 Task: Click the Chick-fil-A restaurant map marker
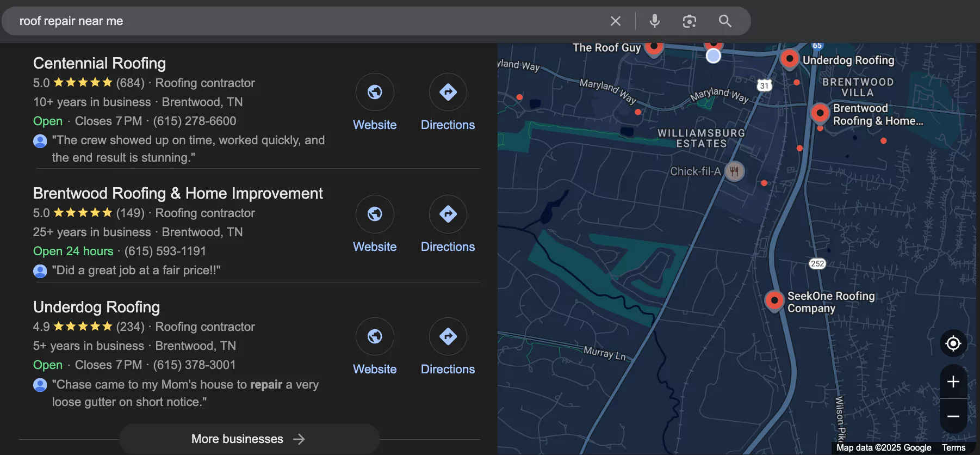point(734,171)
